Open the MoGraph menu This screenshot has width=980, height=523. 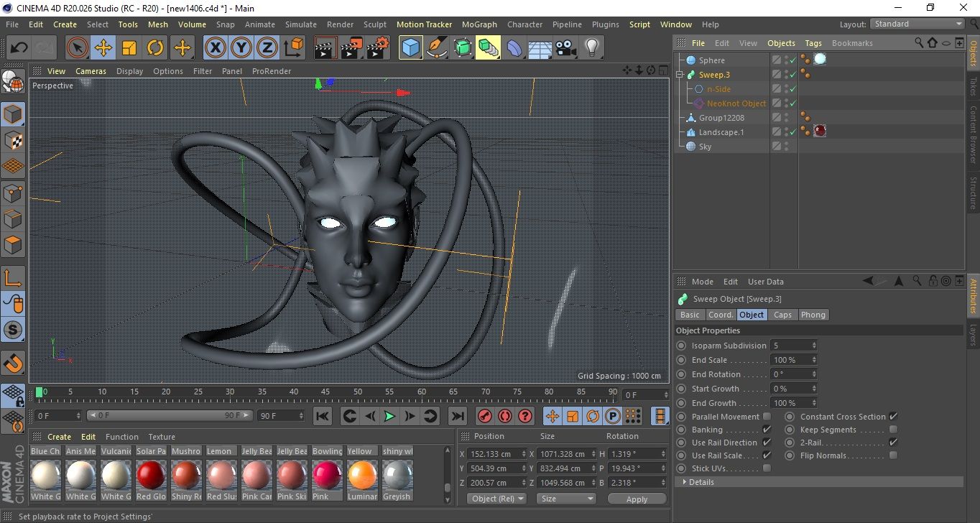[x=479, y=24]
